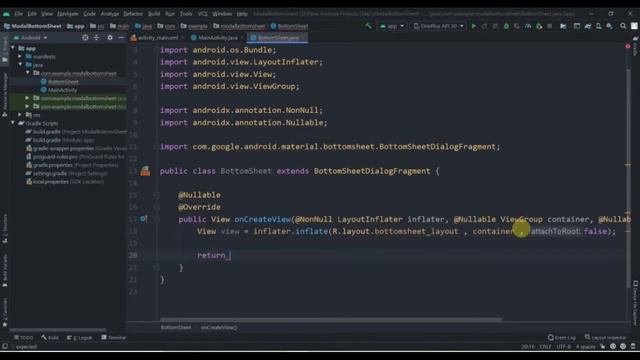
Task: Click the editor horizontal scrollbar
Action: (x=331, y=320)
